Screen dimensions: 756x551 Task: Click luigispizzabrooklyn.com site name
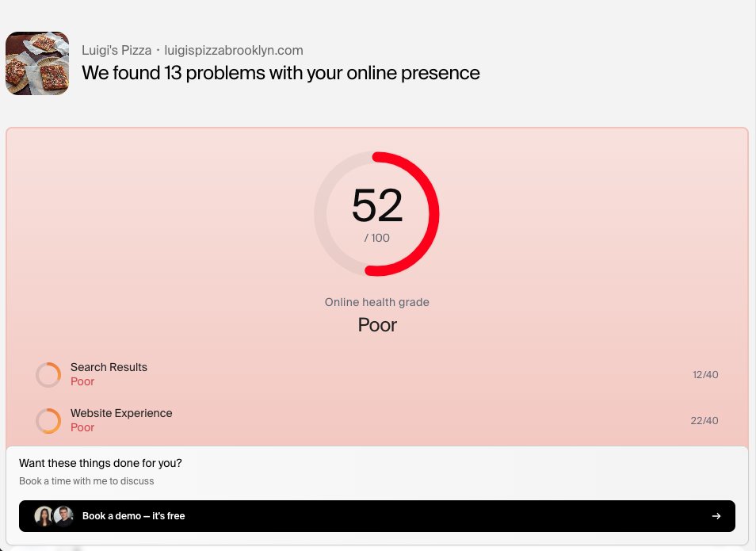pyautogui.click(x=233, y=50)
